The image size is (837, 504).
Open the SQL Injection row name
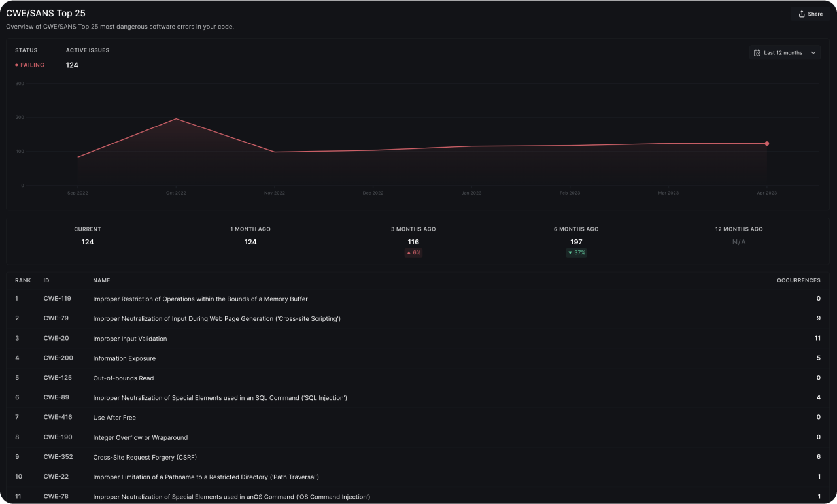tap(220, 398)
